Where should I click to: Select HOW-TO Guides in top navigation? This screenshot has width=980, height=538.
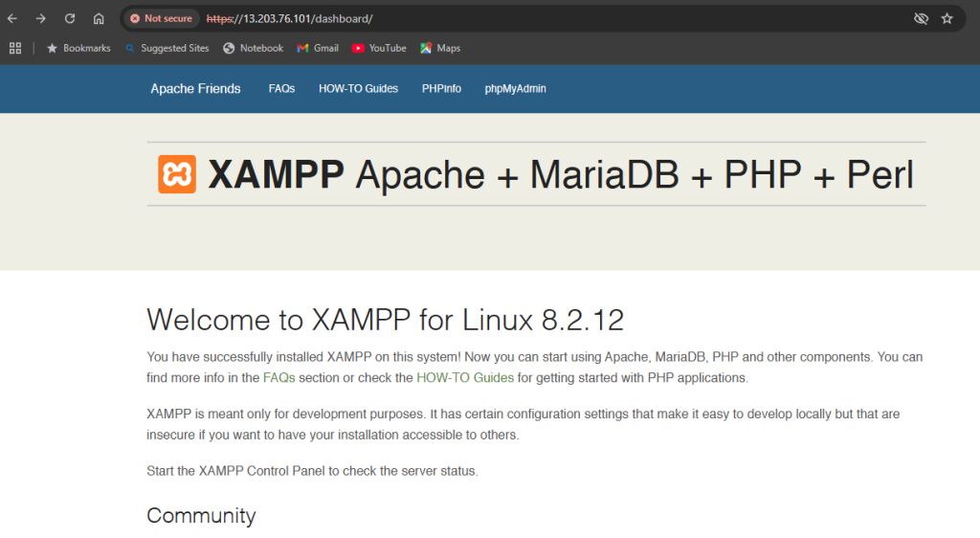[x=358, y=89]
